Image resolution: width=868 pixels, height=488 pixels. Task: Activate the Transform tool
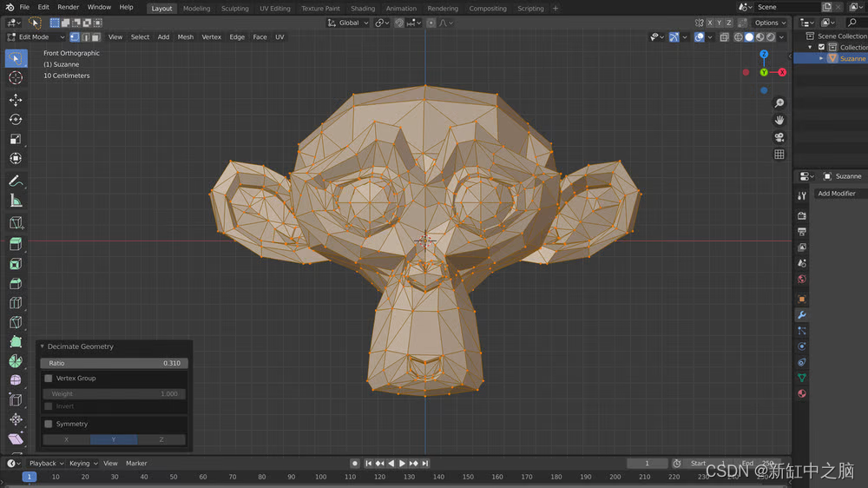(16, 158)
